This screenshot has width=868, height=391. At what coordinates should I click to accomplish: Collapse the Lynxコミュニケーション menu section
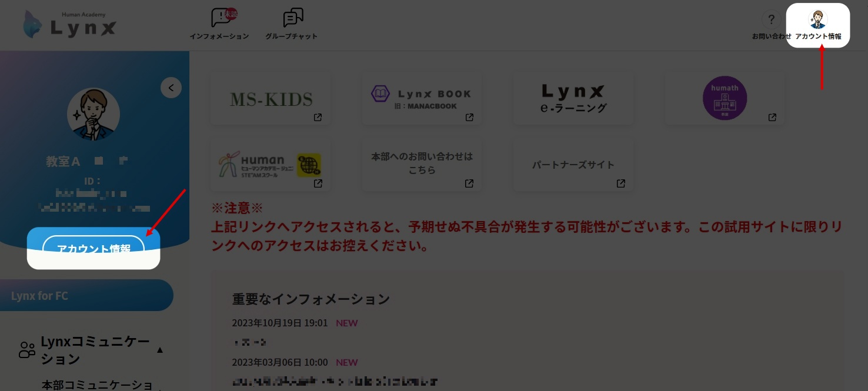pos(159,350)
